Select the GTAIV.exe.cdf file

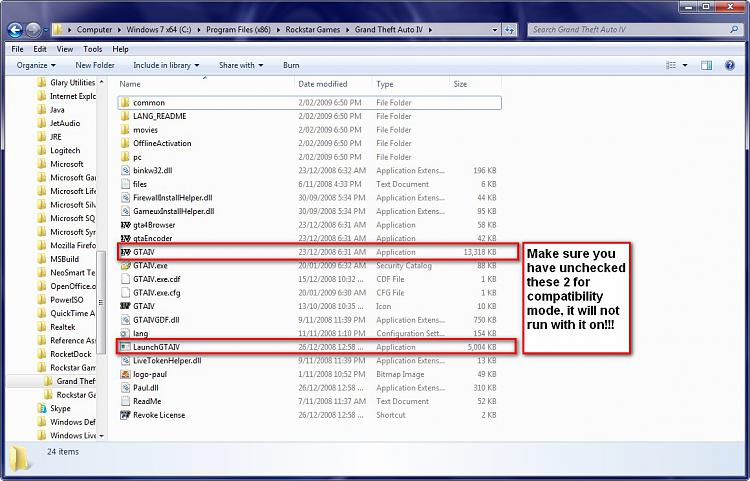[309, 279]
